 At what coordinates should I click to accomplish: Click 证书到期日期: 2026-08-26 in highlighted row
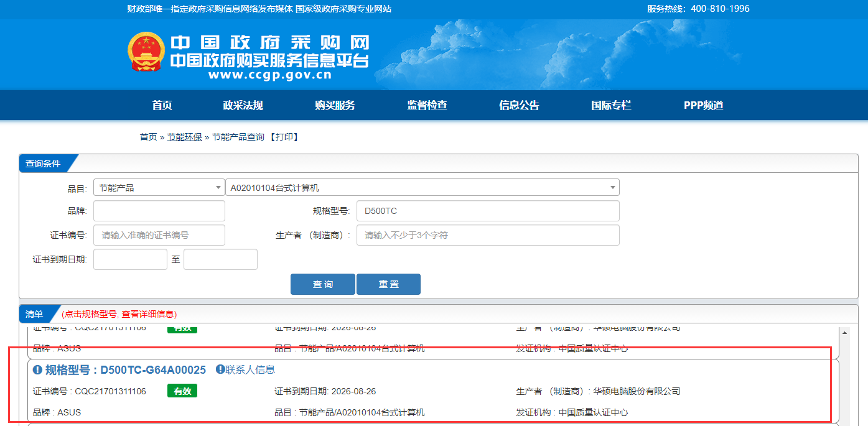(x=325, y=391)
